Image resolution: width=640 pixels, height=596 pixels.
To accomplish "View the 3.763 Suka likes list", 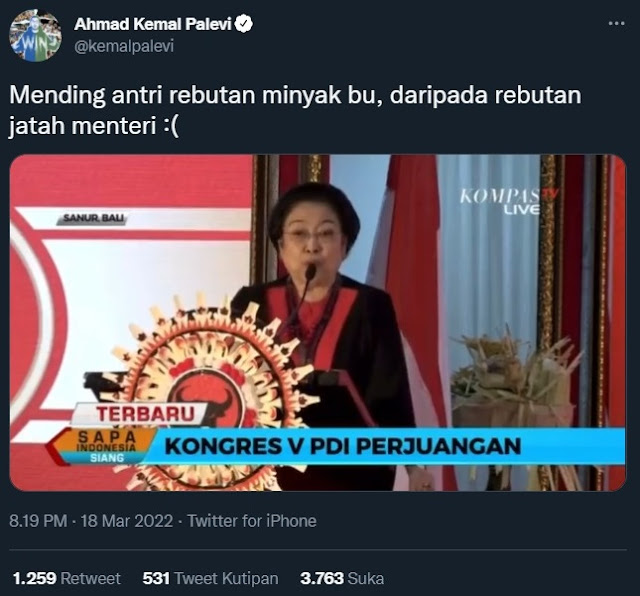I will pos(342,578).
